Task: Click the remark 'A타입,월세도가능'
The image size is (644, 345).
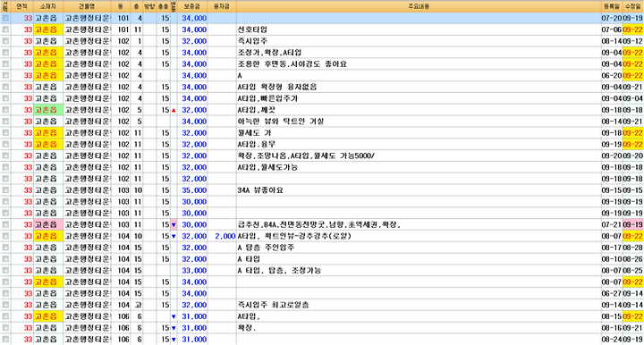Action: 267,167
